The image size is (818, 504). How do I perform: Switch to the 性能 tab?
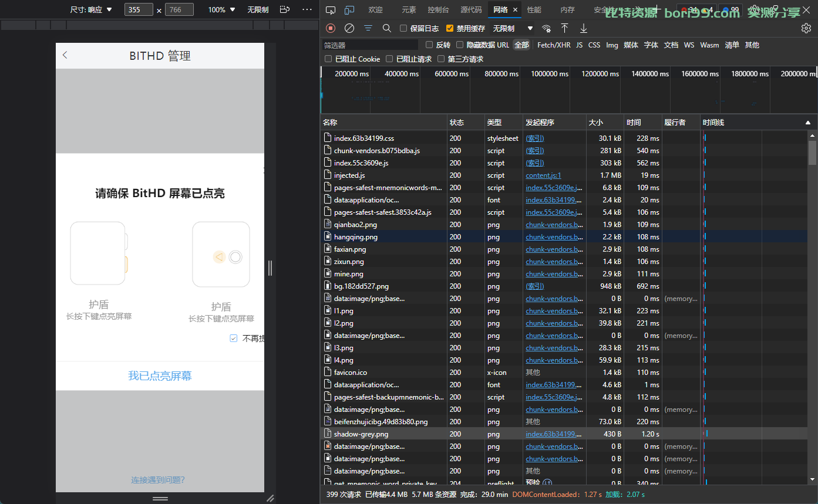coord(534,10)
